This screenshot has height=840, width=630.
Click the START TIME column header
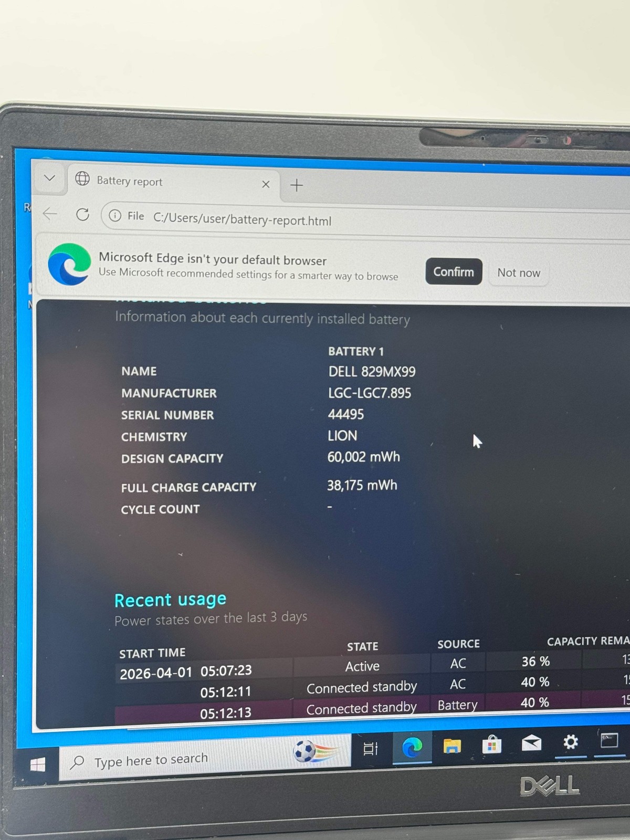pyautogui.click(x=152, y=653)
